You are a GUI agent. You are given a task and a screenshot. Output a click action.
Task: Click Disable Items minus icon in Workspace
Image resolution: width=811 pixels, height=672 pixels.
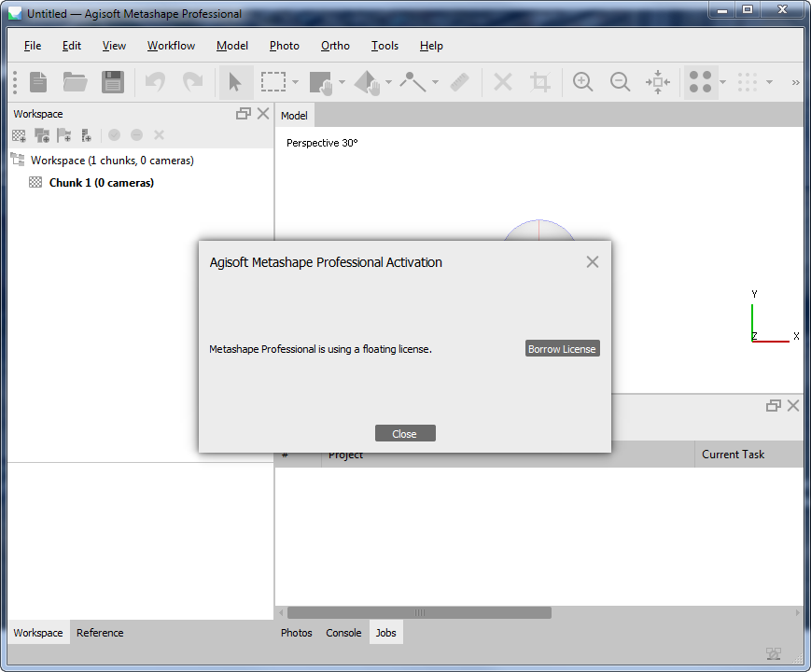(x=136, y=135)
